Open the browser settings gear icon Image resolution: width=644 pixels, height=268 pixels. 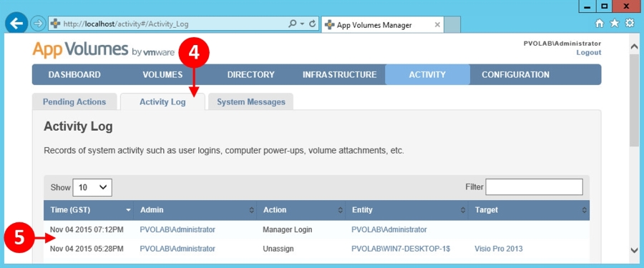tap(630, 24)
